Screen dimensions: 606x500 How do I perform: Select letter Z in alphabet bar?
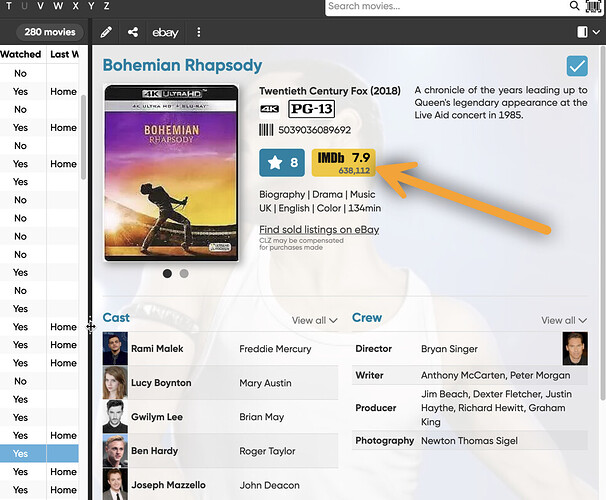coord(106,6)
